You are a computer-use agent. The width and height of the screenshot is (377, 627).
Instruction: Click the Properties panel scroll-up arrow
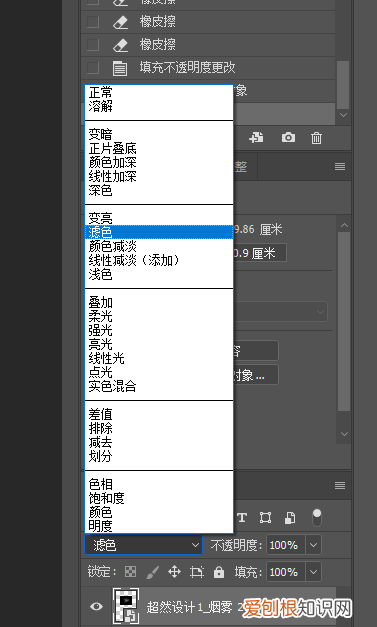pos(344,225)
